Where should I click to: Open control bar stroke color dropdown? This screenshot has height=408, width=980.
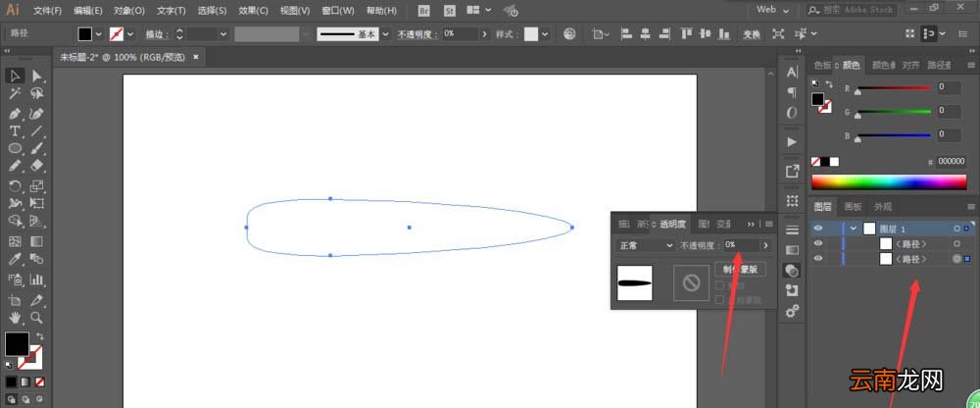click(130, 33)
